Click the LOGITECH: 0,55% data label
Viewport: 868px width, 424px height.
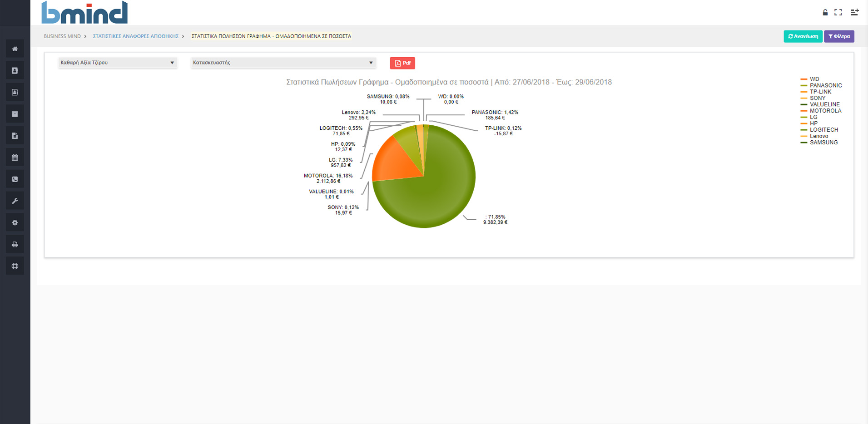coord(341,131)
